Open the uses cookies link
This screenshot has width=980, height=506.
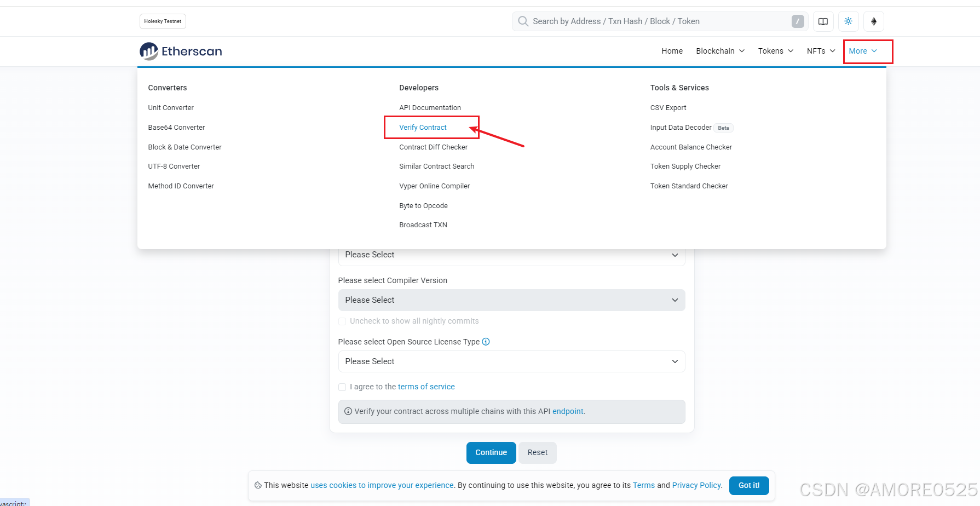[382, 485]
